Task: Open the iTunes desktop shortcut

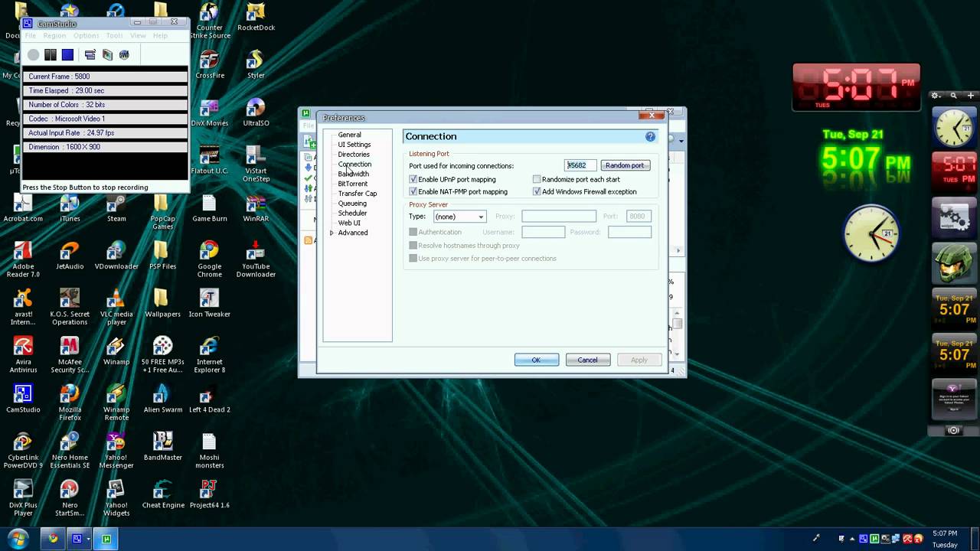Action: pyautogui.click(x=70, y=207)
